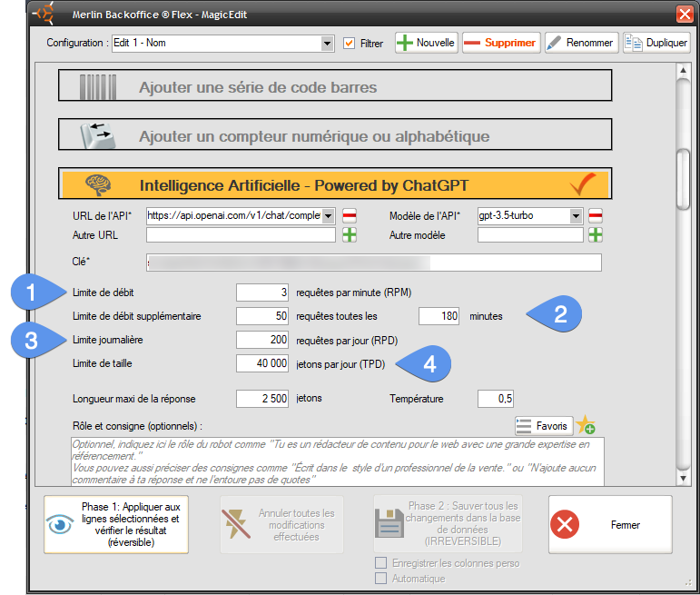Click the orange checkmark on the AI header
The height and width of the screenshot is (595, 700).
coord(583,184)
